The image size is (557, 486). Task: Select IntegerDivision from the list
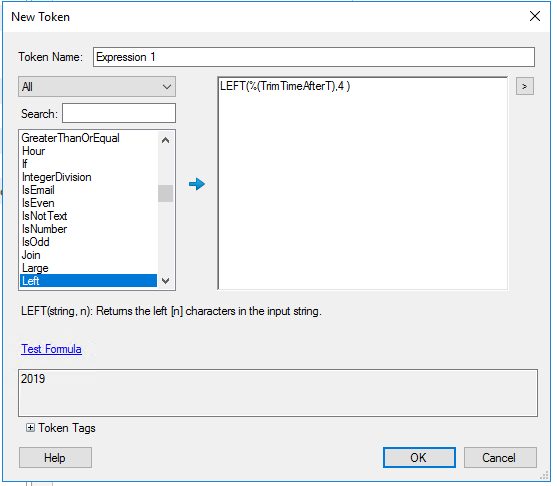click(x=56, y=177)
